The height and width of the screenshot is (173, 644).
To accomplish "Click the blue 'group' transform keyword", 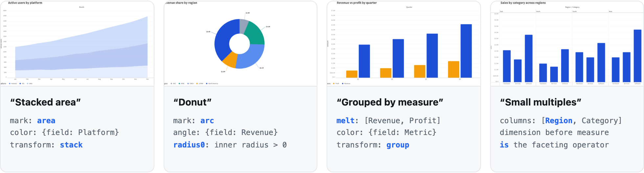I will click(398, 145).
